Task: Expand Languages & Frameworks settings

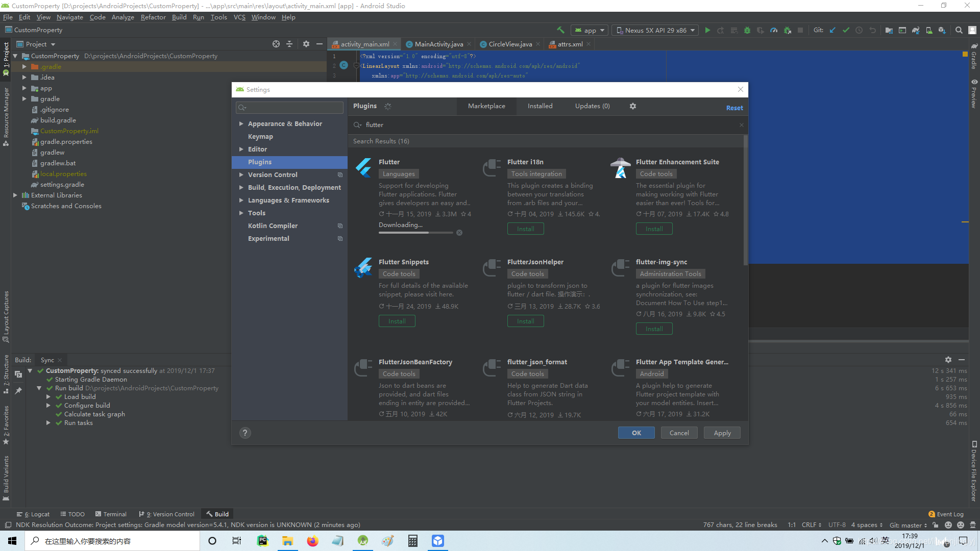Action: pos(241,200)
